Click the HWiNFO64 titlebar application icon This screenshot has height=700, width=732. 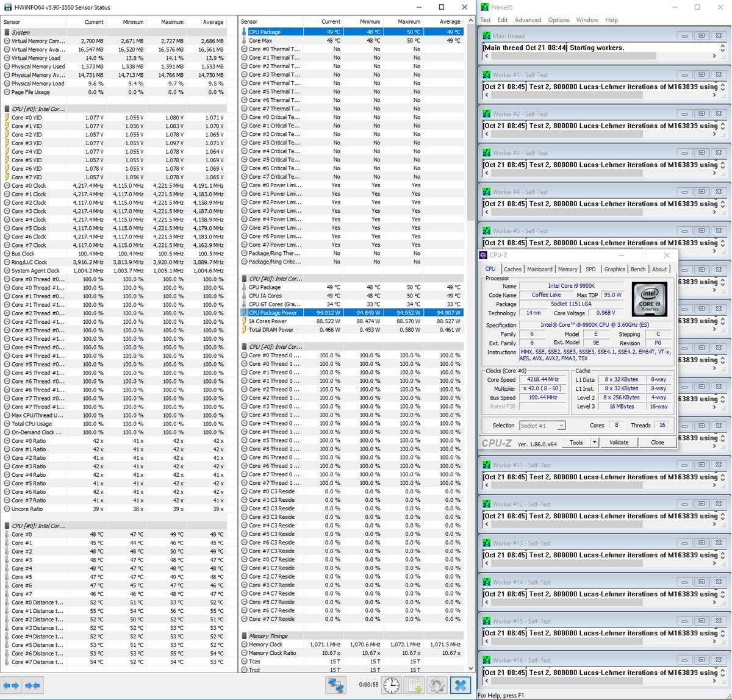pos(7,7)
